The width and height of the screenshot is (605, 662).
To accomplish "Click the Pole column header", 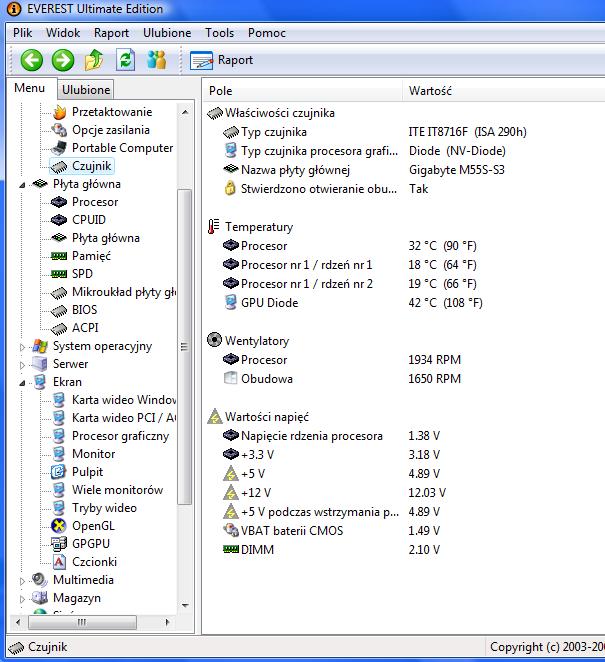I will click(x=302, y=91).
